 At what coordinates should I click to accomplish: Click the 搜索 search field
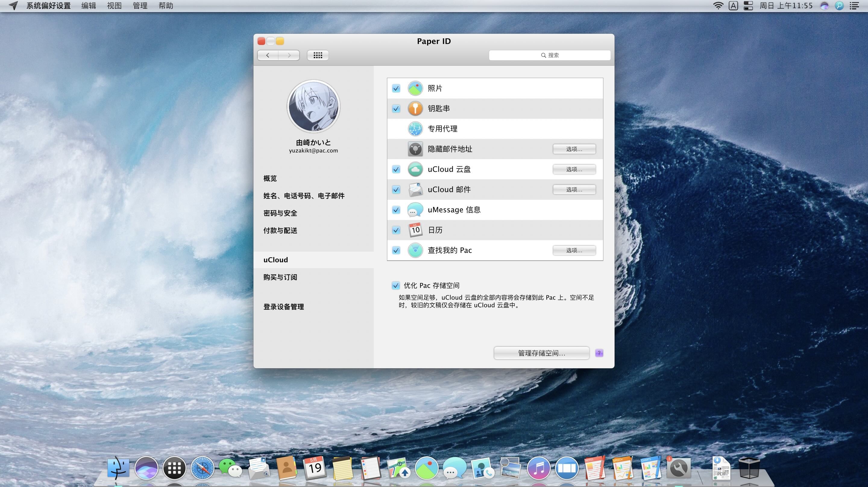coord(549,55)
